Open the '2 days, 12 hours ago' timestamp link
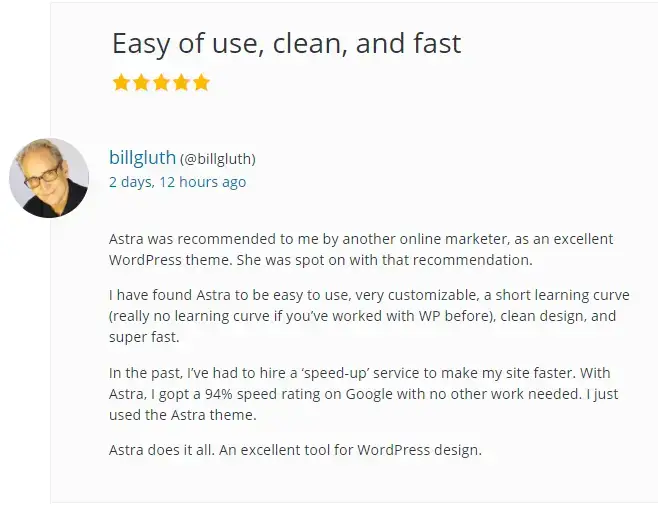This screenshot has width=658, height=506. 178,182
